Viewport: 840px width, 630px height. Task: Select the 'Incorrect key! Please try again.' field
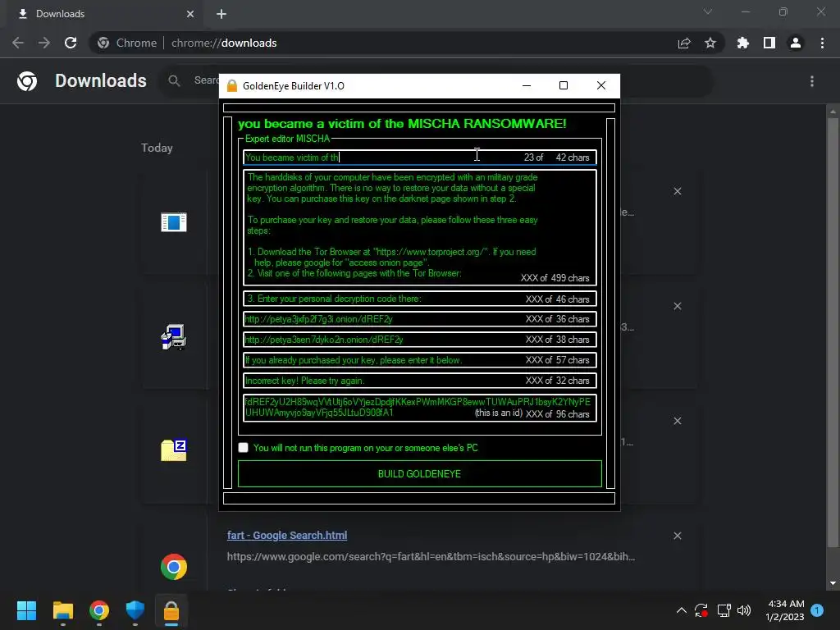click(419, 381)
